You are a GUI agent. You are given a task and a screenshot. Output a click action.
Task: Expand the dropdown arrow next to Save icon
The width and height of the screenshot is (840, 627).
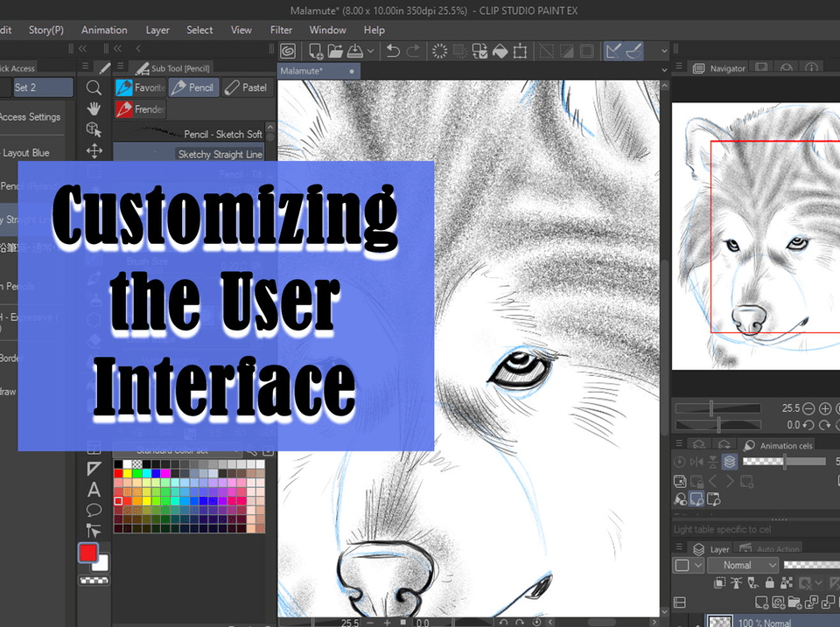click(370, 52)
